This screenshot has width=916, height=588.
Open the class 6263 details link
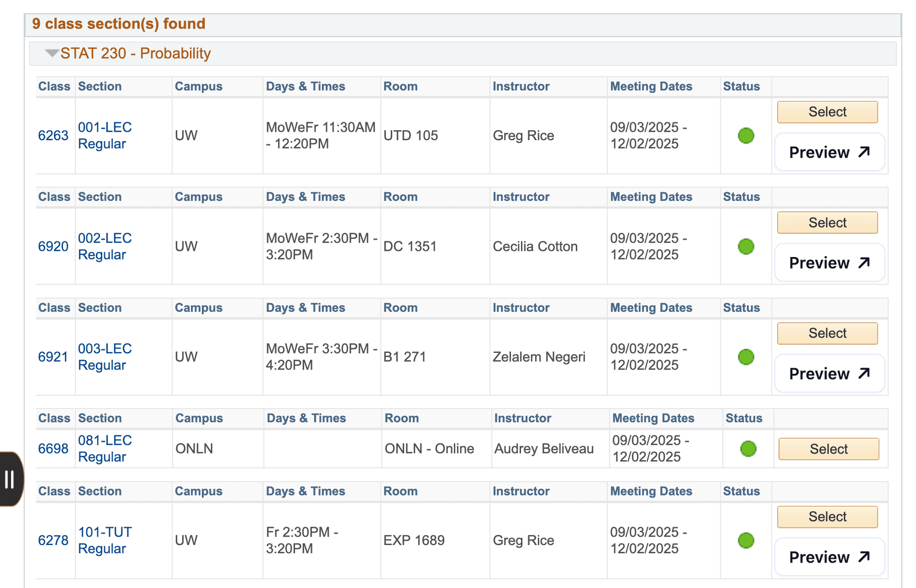(x=53, y=135)
